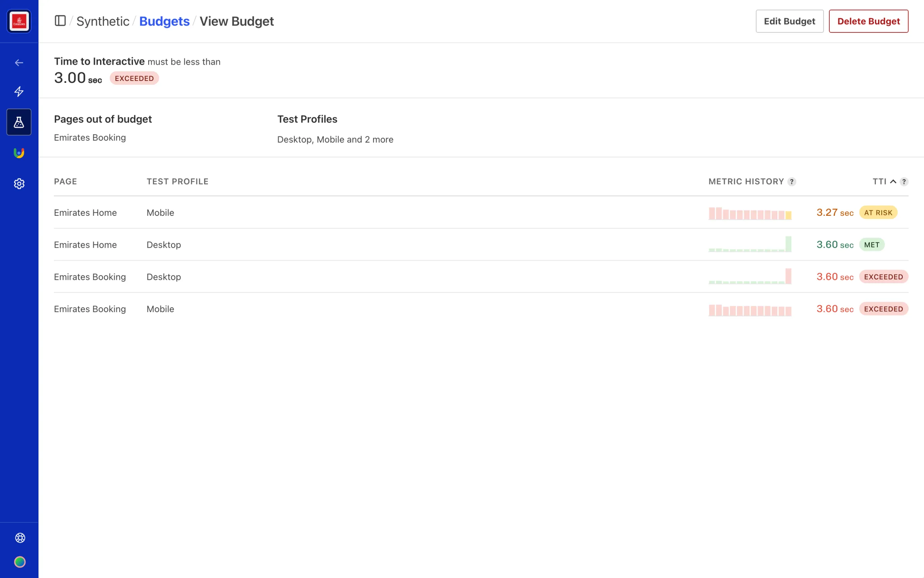Viewport: 924px width, 578px height.
Task: Toggle the sidebar panel icon in header
Action: [x=60, y=21]
